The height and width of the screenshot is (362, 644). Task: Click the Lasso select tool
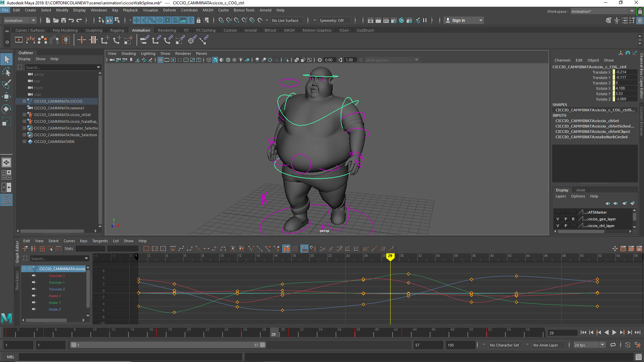point(6,72)
